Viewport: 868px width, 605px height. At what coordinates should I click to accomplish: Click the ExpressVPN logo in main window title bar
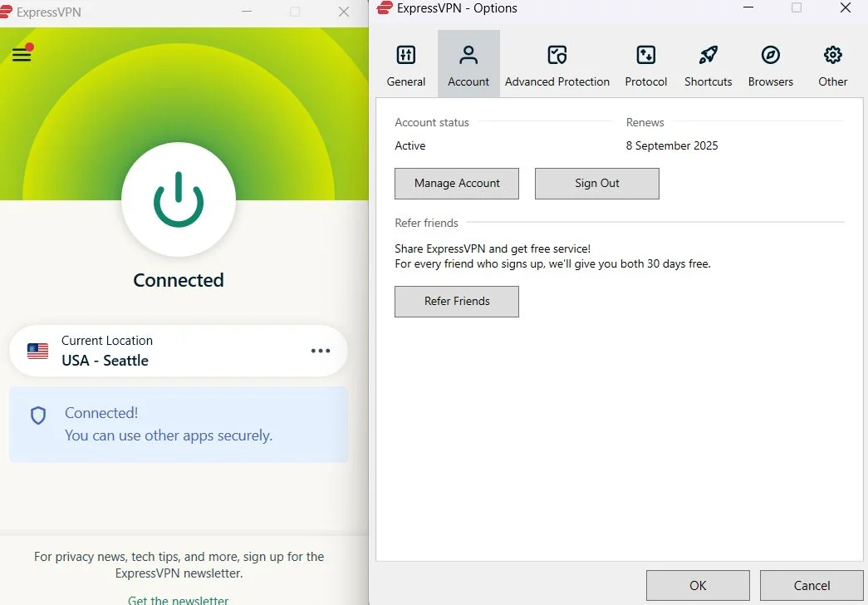point(6,12)
